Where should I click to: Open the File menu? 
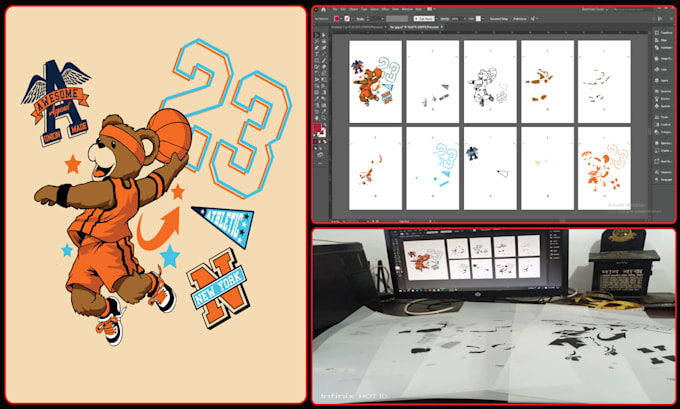335,9
